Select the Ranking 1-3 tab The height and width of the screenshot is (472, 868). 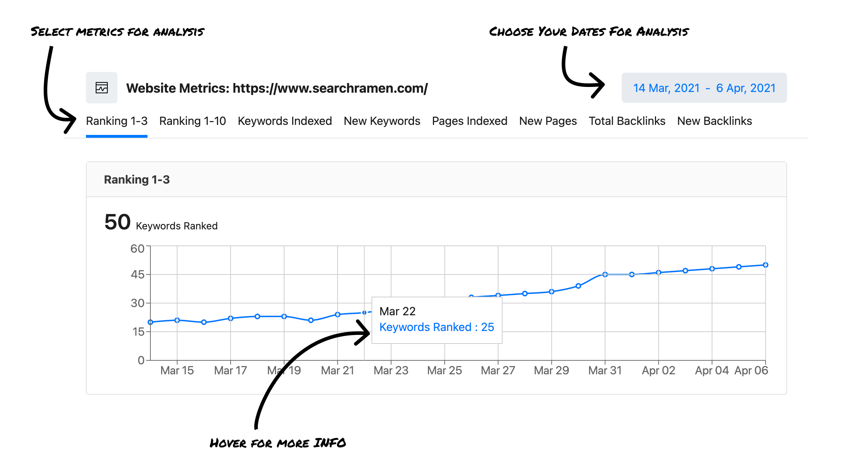click(x=117, y=121)
